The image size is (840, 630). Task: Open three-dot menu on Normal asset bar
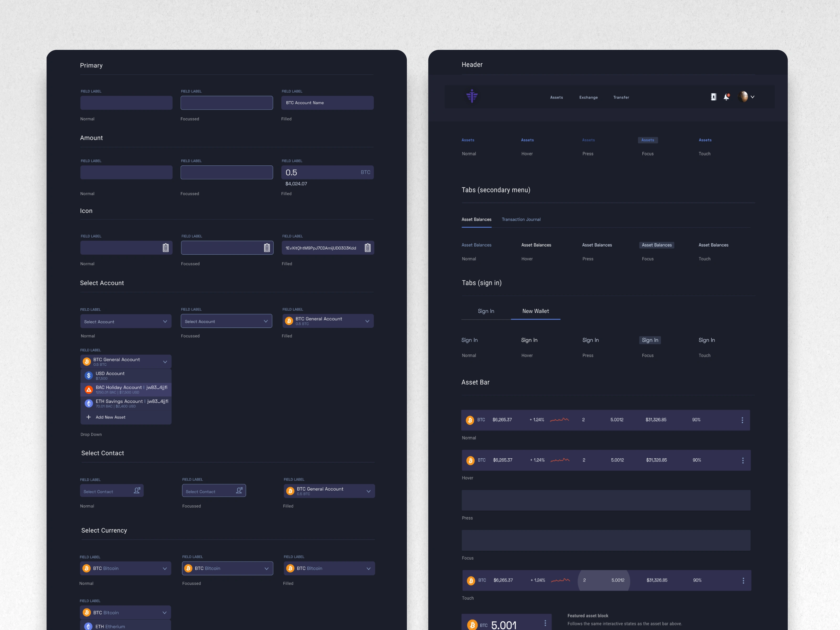click(742, 420)
